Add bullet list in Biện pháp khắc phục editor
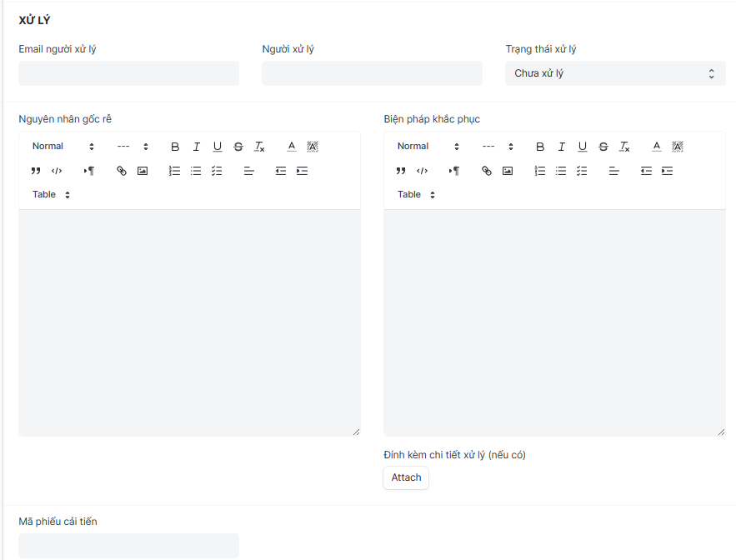The height and width of the screenshot is (560, 736). coord(561,171)
